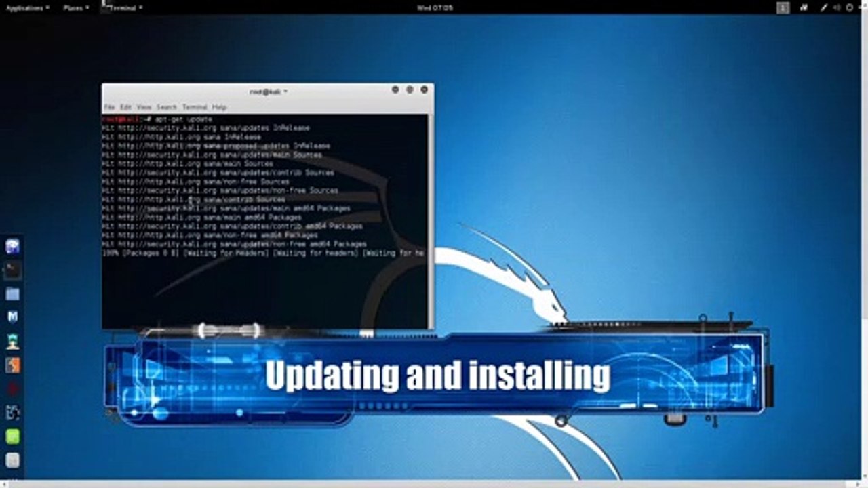Screen dimensions: 868x488
Task: Open the View menu in the terminal
Action: click(144, 107)
